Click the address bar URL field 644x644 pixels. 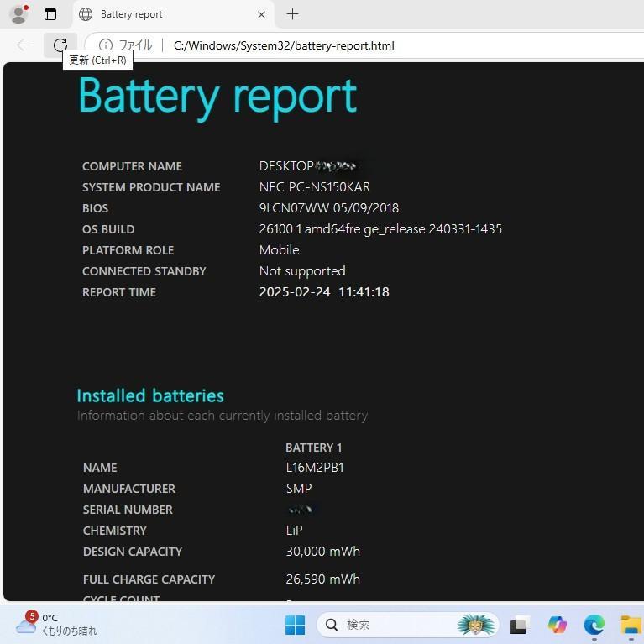point(284,45)
